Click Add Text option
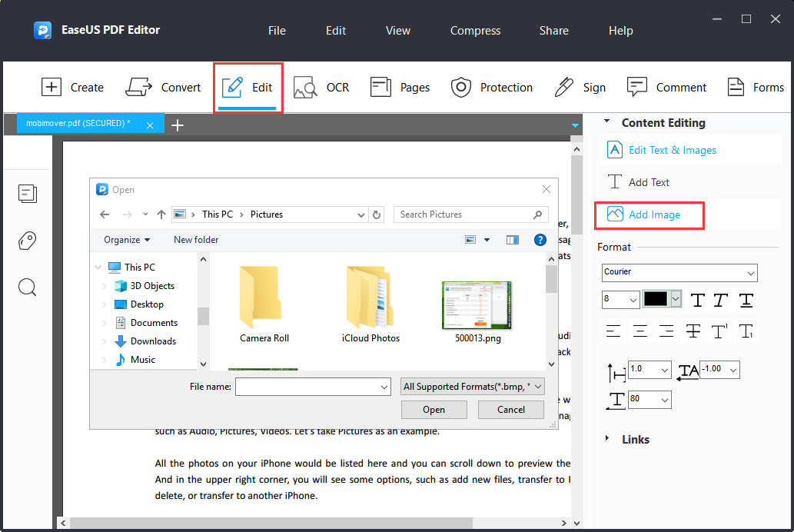794x532 pixels. (x=639, y=182)
